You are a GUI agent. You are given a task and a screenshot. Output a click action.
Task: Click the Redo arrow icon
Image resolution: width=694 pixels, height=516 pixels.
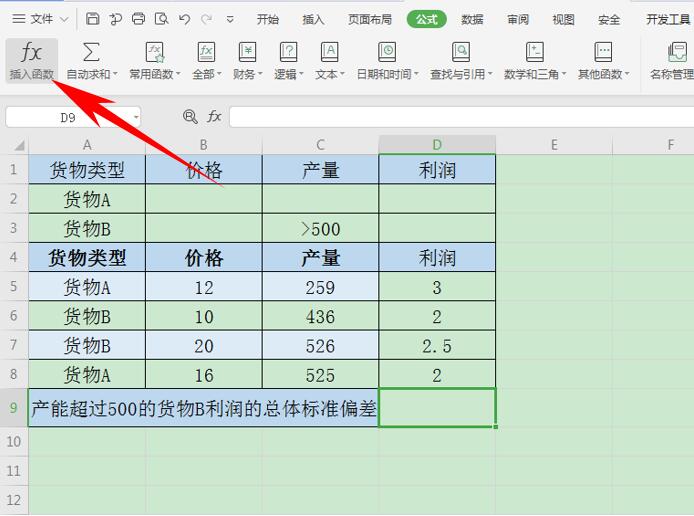click(206, 19)
